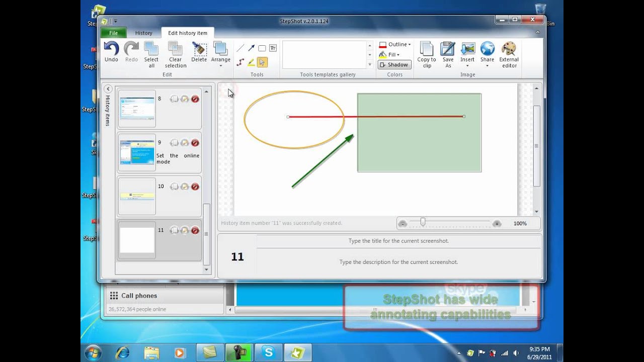Click the title field for screenshot
This screenshot has width=644, height=362.
pyautogui.click(x=398, y=241)
